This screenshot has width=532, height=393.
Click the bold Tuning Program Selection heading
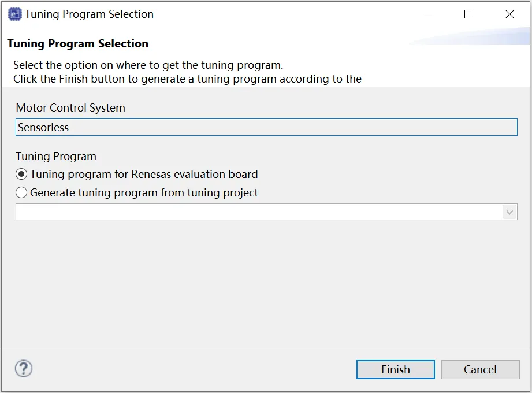point(77,43)
